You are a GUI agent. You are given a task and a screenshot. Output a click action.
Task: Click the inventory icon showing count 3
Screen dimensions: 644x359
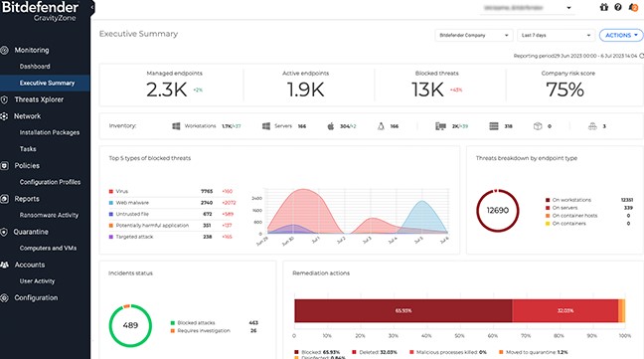[592, 126]
